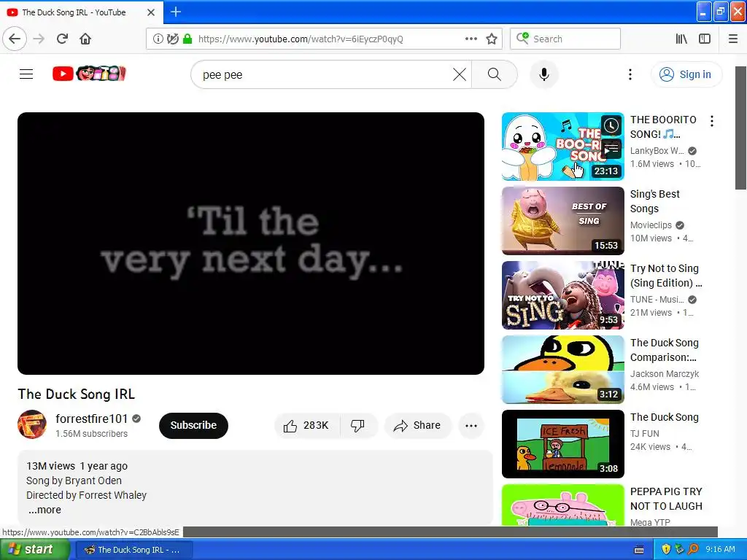Screen dimensions: 747x560
Task: Open the on-screen keyboard tray icon
Action: coord(639,550)
